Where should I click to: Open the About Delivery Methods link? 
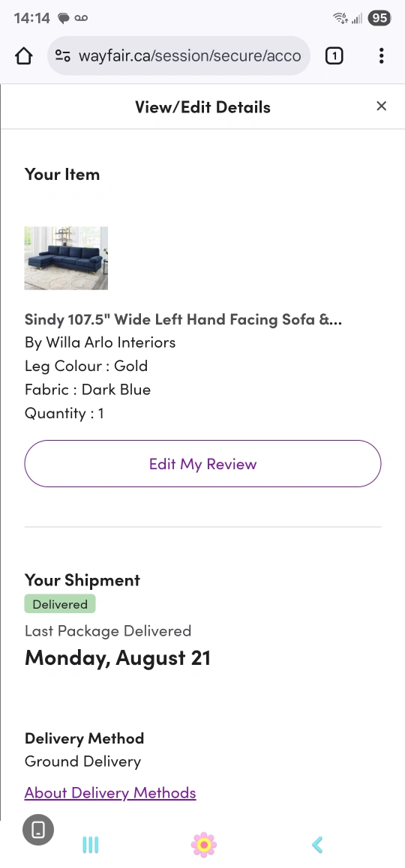click(x=110, y=793)
